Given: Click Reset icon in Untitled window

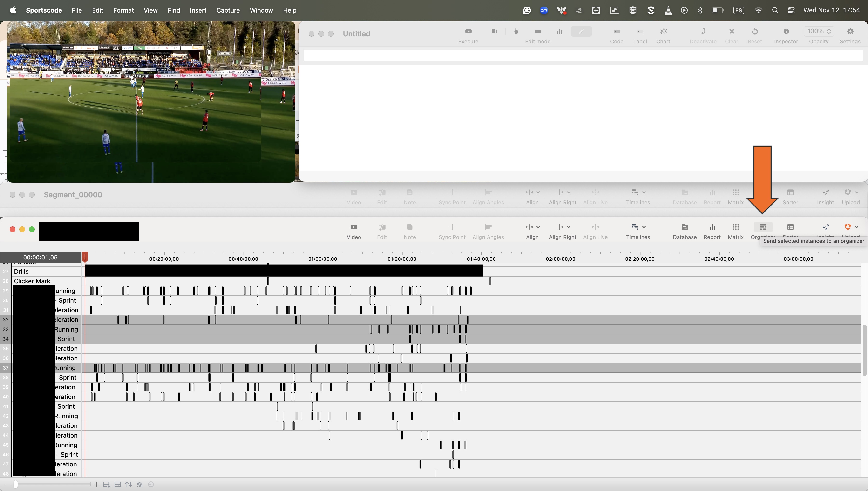Looking at the screenshot, I should pyautogui.click(x=755, y=31).
